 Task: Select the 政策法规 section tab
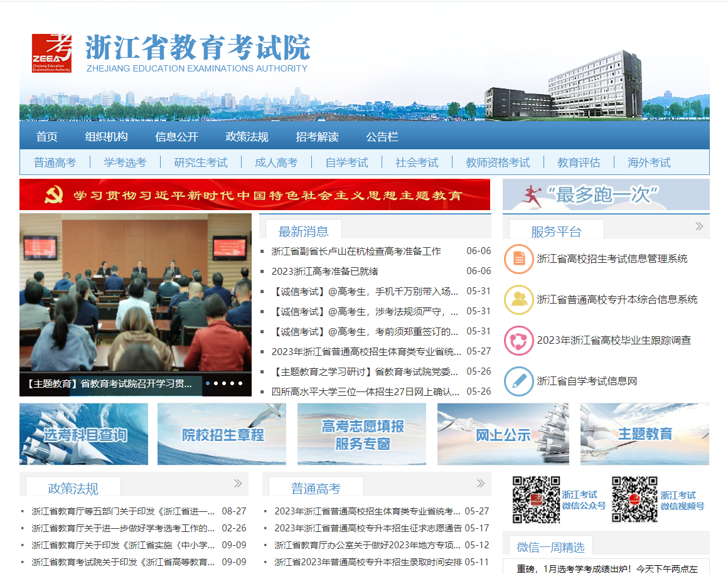73,487
